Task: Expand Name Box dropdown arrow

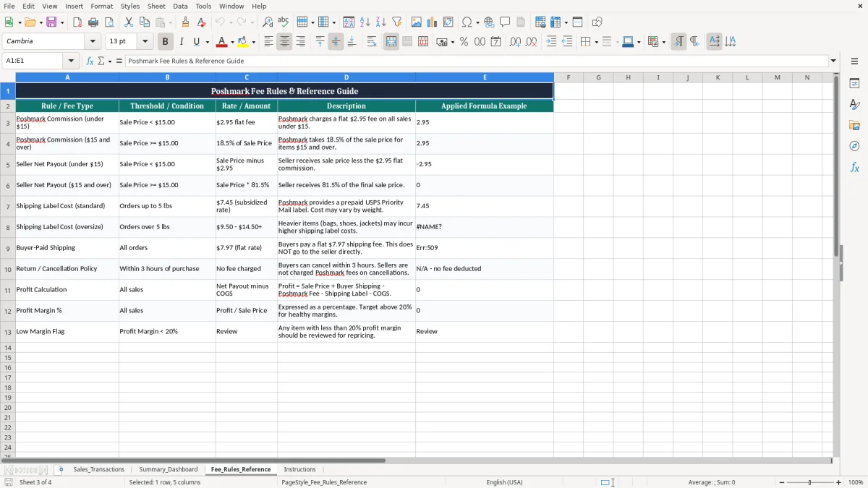Action: [71, 61]
